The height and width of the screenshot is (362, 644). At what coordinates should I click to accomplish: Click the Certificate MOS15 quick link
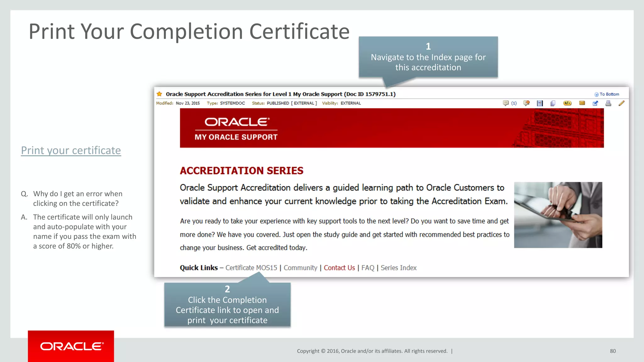point(251,268)
